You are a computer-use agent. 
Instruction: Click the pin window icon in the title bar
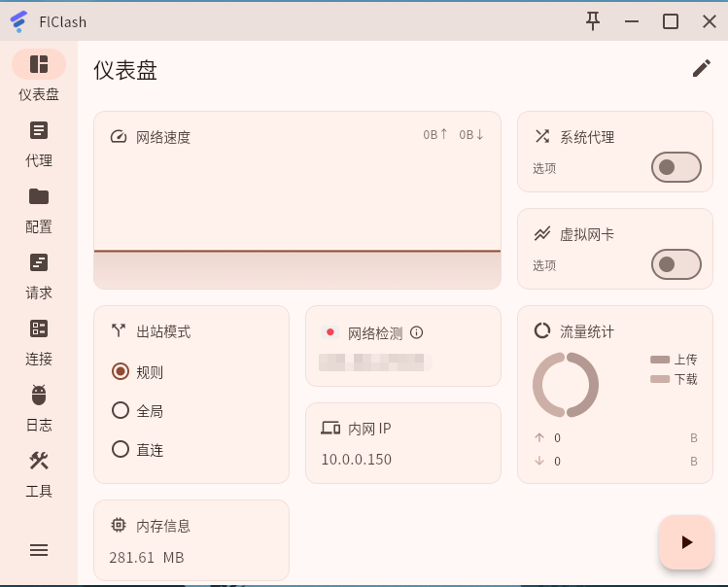(x=593, y=21)
